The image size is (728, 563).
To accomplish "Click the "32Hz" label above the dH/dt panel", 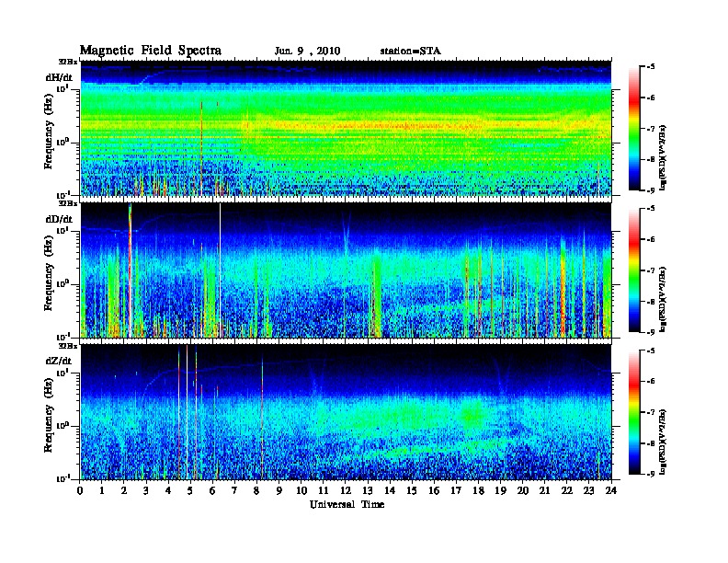I will [x=68, y=61].
